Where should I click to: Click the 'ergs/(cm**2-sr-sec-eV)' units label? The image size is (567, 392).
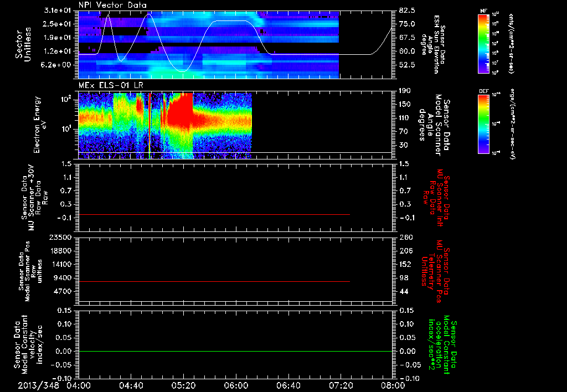point(512,124)
